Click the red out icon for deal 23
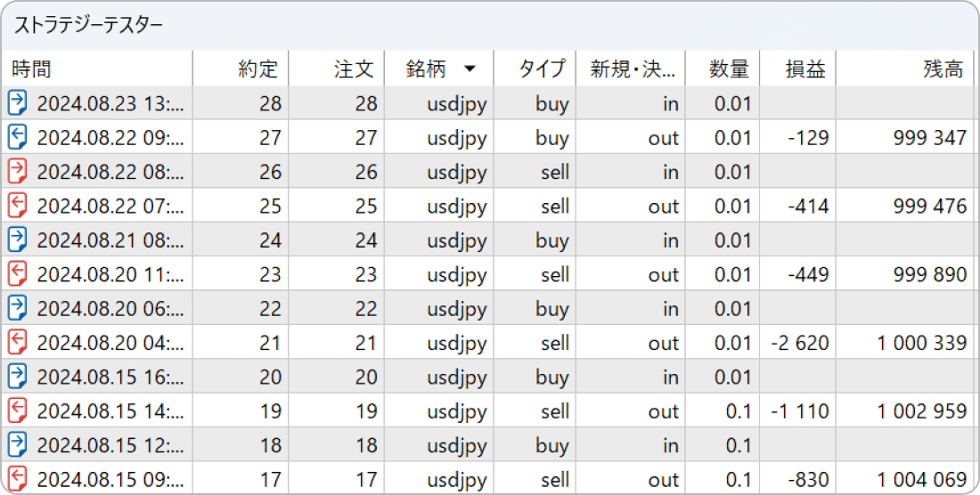This screenshot has width=980, height=495. point(18,274)
